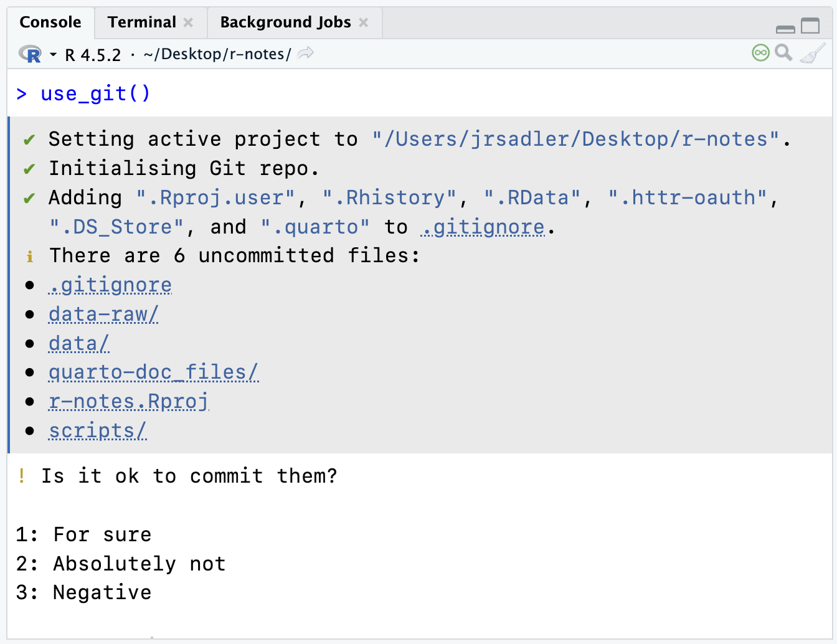Click the green session suspend indicator icon

point(760,53)
